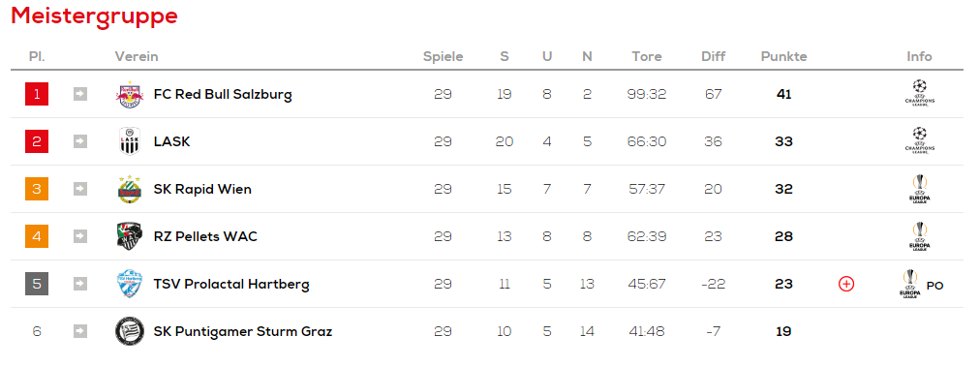
Task: Click the SK Rapid Wien club crest
Action: [130, 189]
